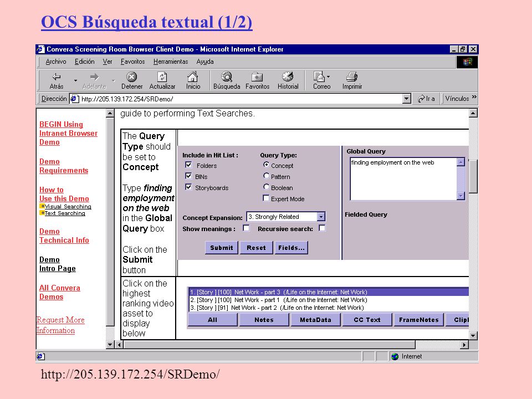Select the Boolean query type radio
This screenshot has height=399, width=532.
tap(267, 187)
